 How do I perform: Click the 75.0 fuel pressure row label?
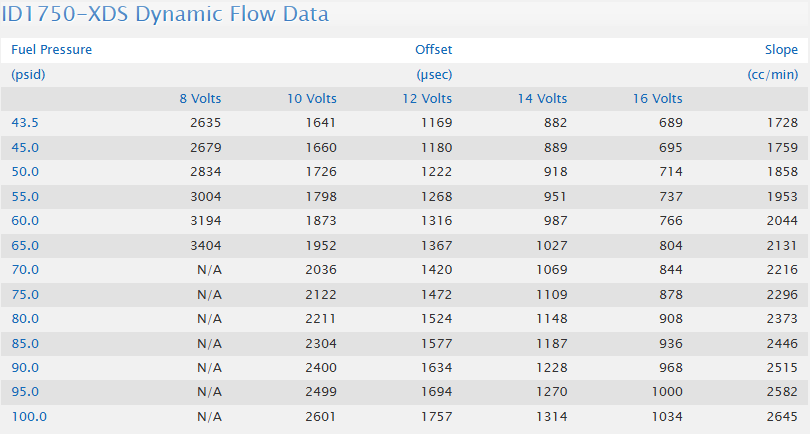[x=25, y=294]
